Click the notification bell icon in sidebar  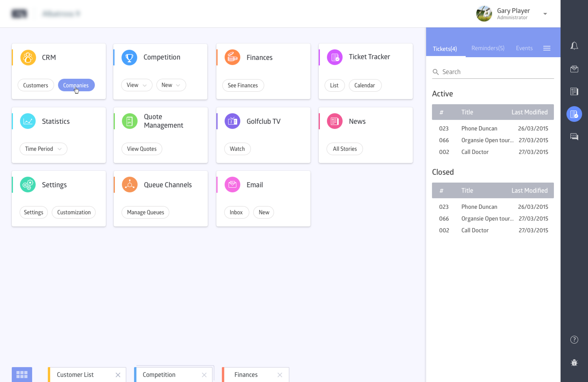574,46
